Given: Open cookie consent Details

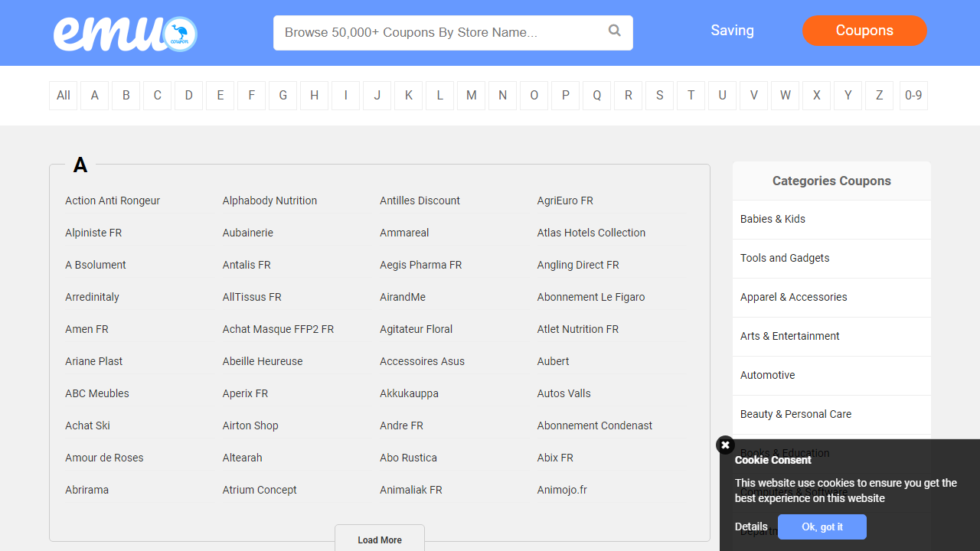Looking at the screenshot, I should [751, 527].
